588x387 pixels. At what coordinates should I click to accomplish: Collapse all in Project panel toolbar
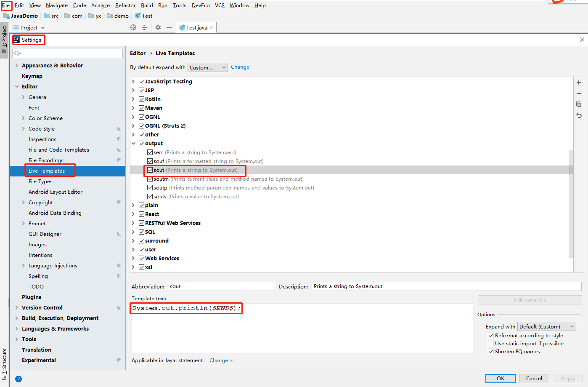[x=144, y=27]
